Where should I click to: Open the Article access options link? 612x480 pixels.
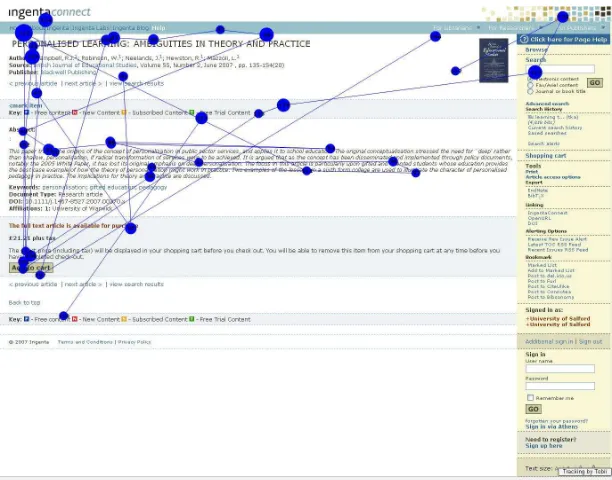click(553, 177)
